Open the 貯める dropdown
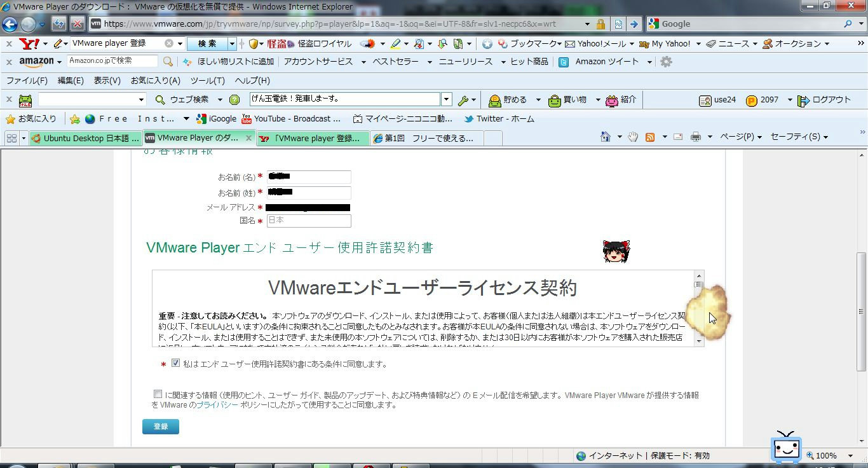Viewport: 868px width, 468px height. pos(538,100)
